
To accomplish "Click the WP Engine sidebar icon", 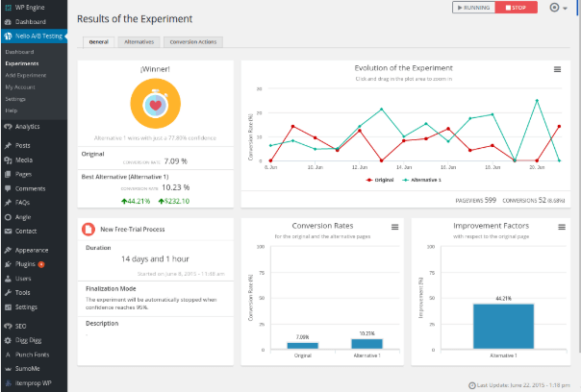I will click(x=8, y=8).
